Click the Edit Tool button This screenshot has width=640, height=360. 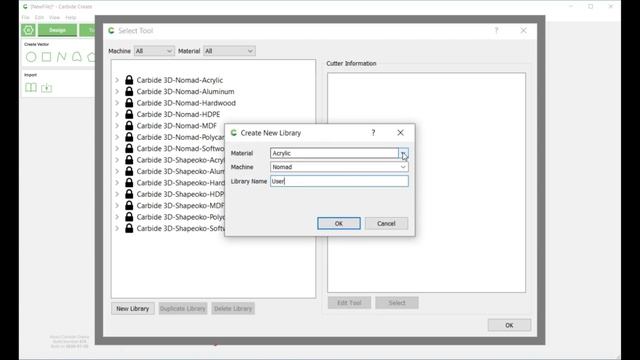click(349, 303)
